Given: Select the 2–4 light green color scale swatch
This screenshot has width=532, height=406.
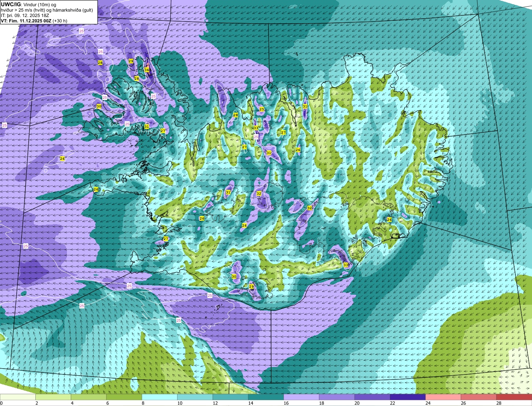Looking at the screenshot, I should click(53, 397).
